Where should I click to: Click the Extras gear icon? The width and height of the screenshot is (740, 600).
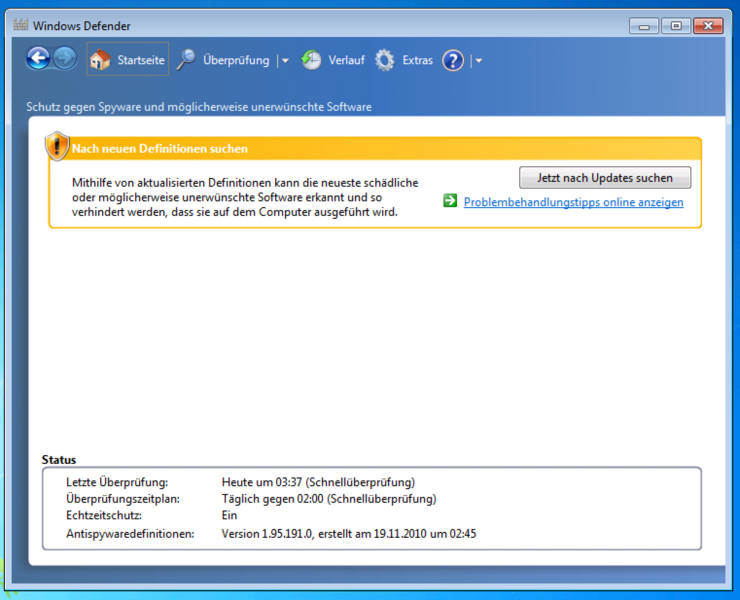385,60
